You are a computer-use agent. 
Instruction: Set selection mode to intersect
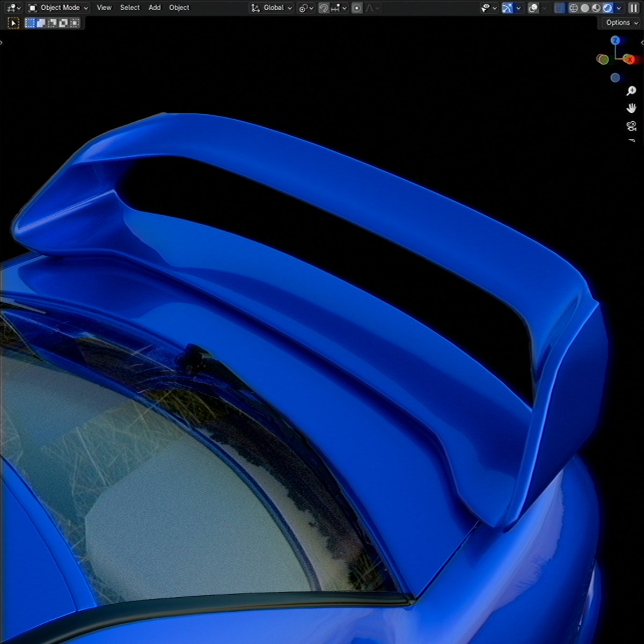74,23
